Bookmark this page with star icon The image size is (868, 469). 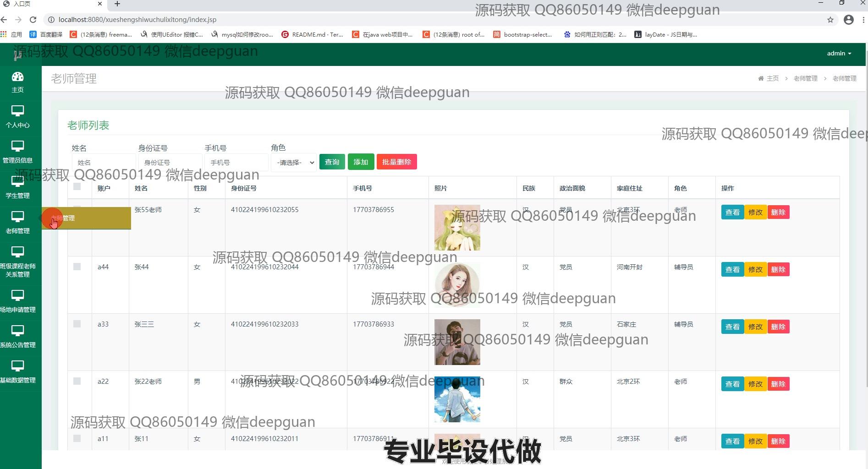pyautogui.click(x=830, y=20)
